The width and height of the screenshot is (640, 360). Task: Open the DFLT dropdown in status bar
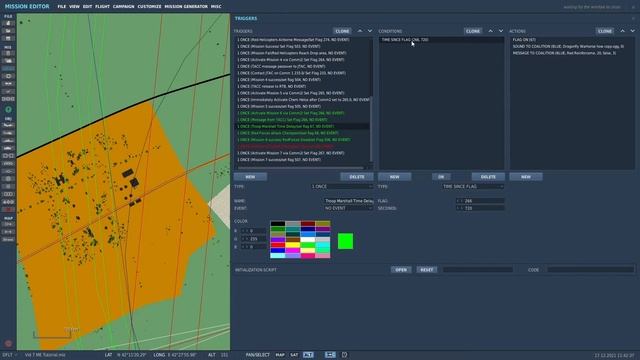point(10,355)
